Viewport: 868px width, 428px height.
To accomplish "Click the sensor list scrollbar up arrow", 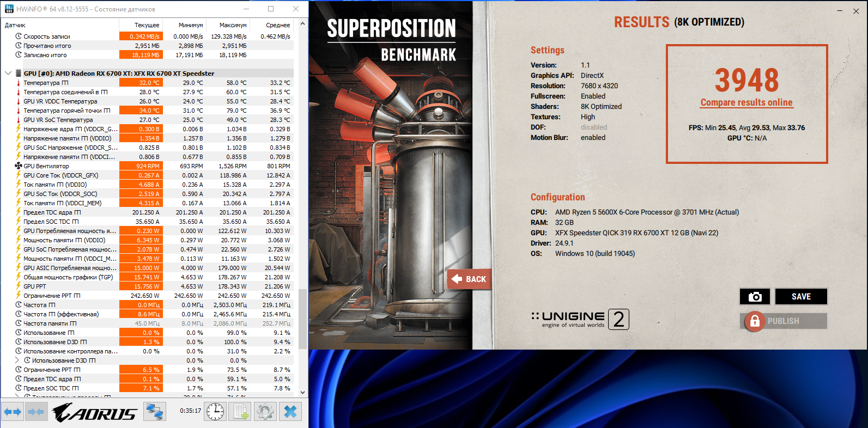I will 302,24.
